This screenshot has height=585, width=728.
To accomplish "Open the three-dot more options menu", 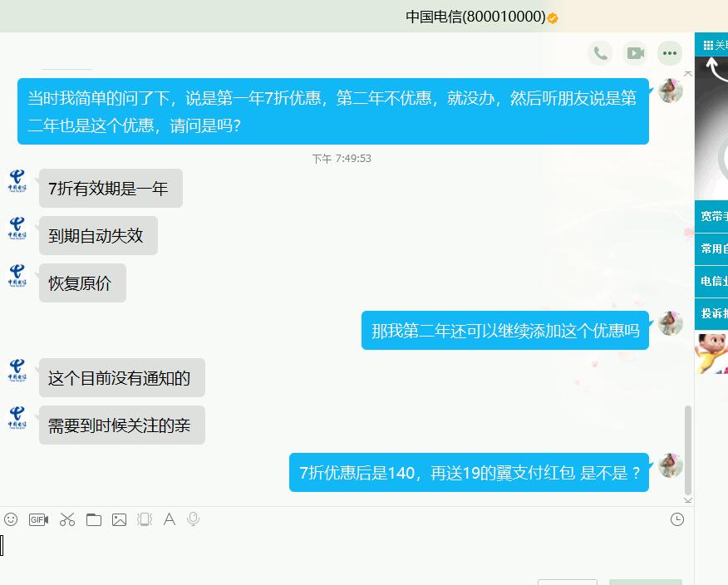I will [x=670, y=53].
